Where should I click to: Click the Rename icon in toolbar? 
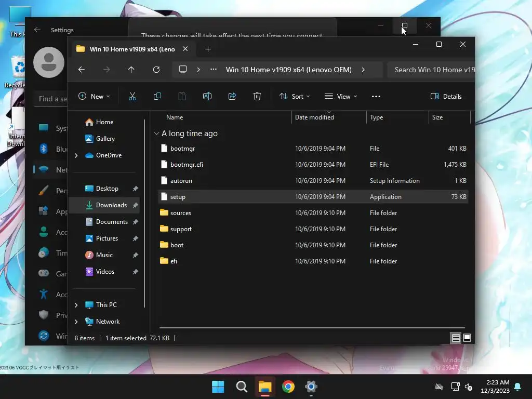(207, 96)
